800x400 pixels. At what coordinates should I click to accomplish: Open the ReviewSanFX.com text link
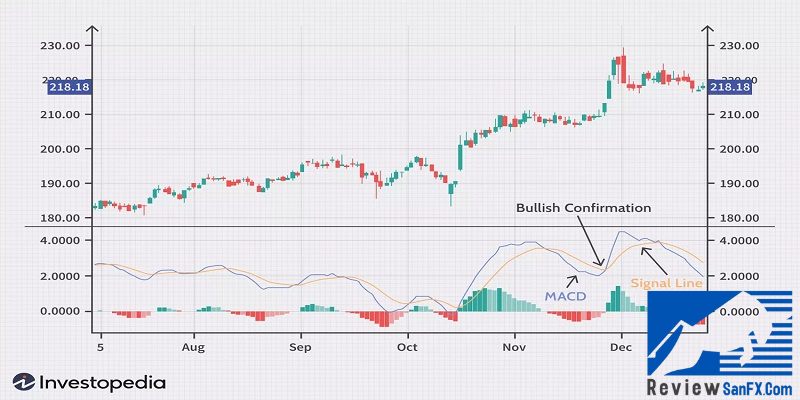pos(722,386)
